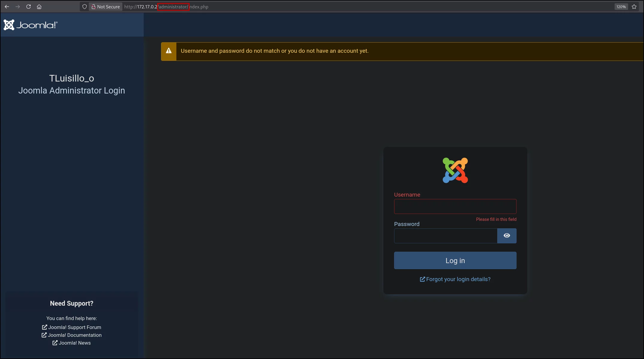Click the Password label text
Image resolution: width=644 pixels, height=359 pixels.
pos(407,224)
